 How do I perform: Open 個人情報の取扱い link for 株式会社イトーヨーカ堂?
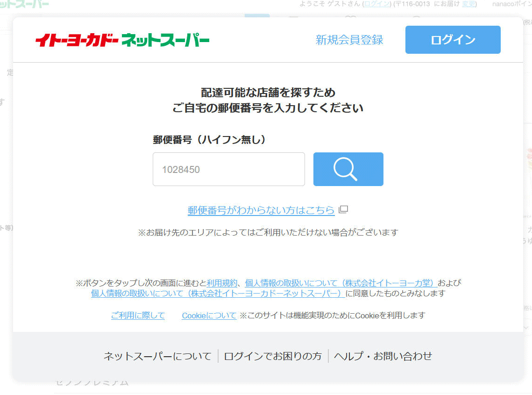pos(341,283)
